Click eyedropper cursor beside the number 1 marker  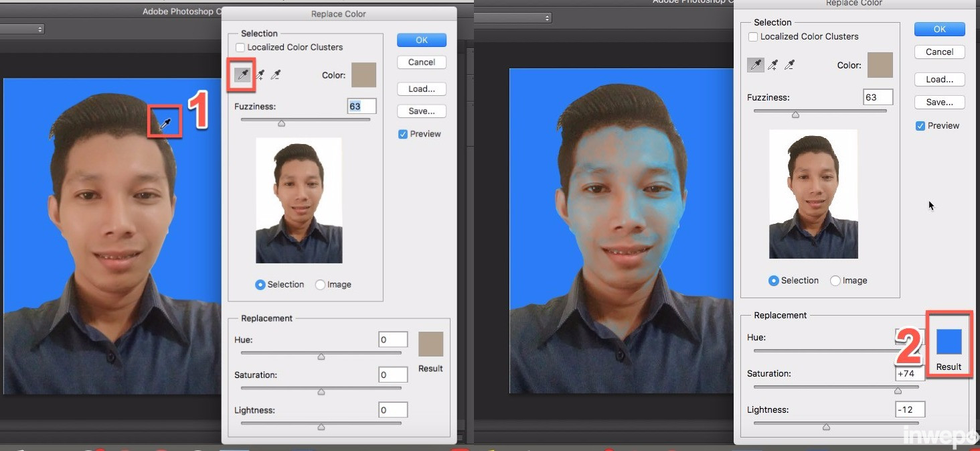tap(165, 122)
